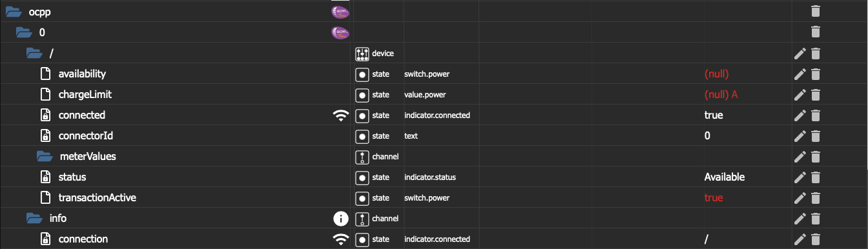This screenshot has width=868, height=249.
Task: Delete the meterValues channel with trash icon
Action: click(816, 156)
